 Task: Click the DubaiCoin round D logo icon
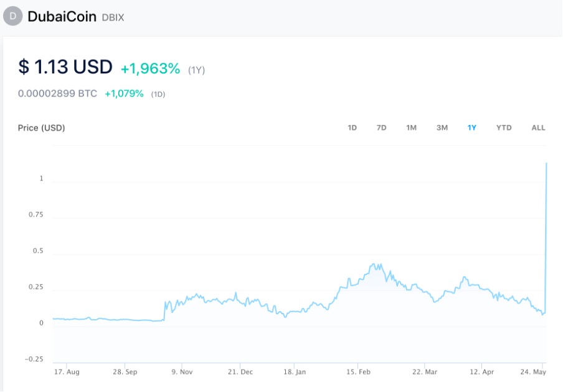click(x=13, y=16)
